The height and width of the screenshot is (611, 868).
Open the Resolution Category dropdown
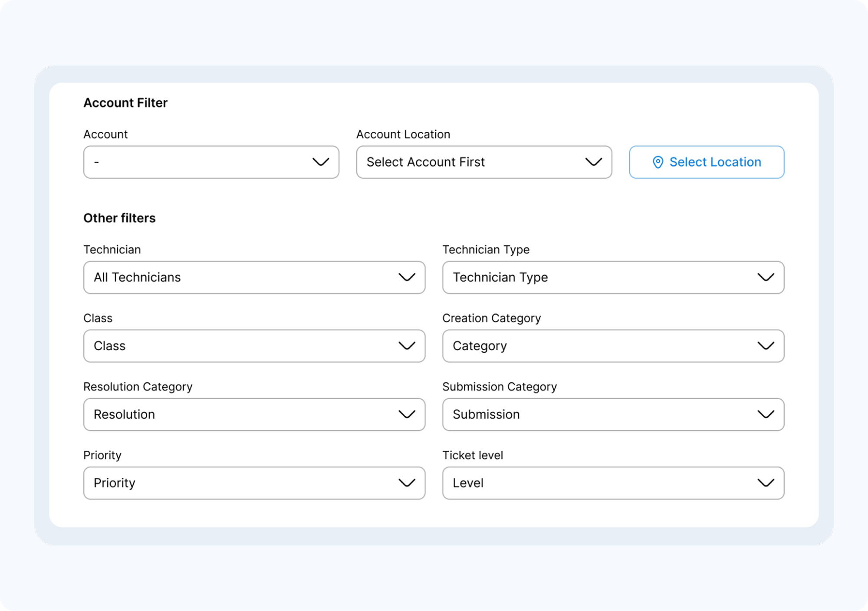click(254, 414)
